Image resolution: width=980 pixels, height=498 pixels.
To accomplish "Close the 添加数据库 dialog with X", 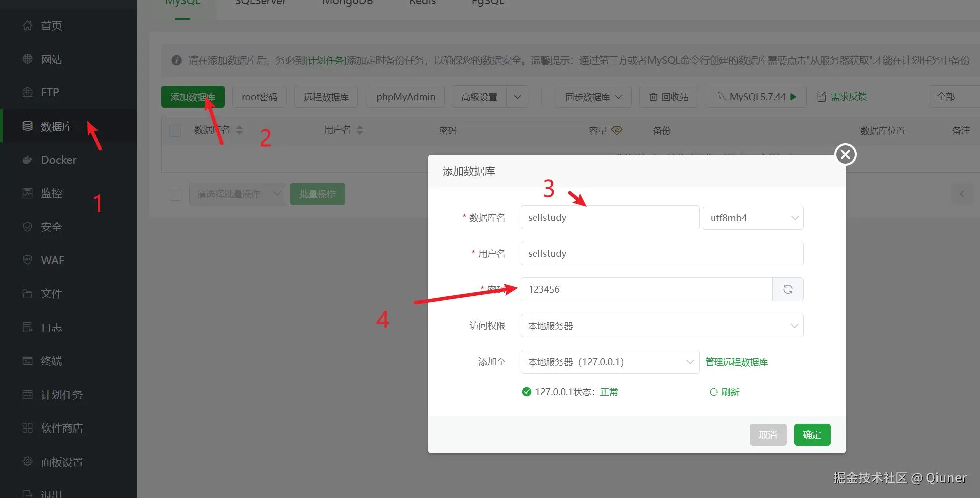I will click(x=845, y=154).
